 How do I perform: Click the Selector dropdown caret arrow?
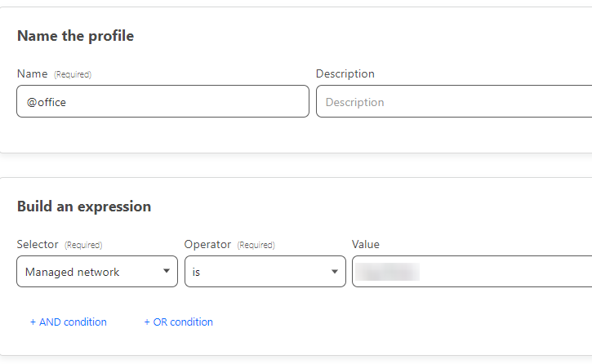click(x=166, y=272)
